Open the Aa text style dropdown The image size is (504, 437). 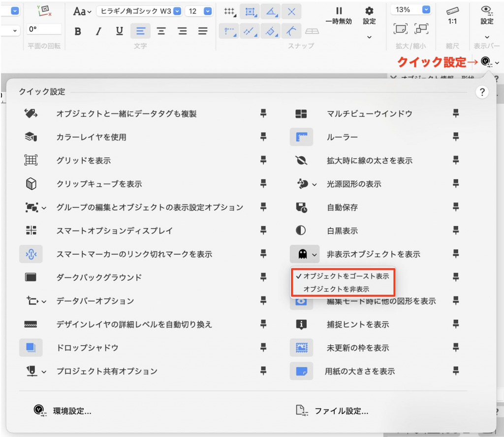click(82, 12)
